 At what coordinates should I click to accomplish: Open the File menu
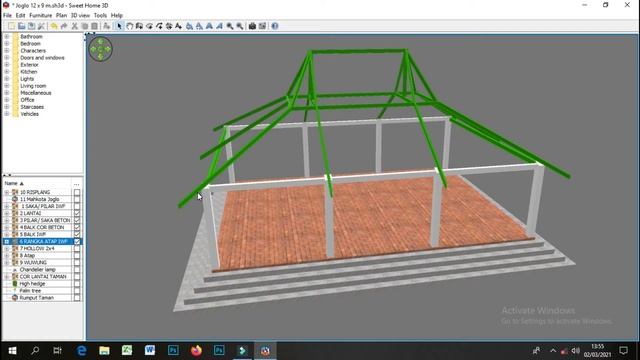7,16
